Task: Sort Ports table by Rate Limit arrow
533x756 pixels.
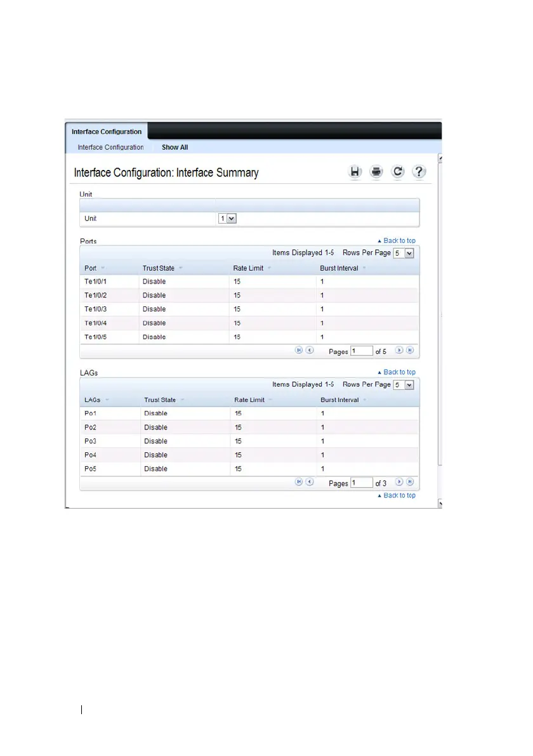Action: [x=269, y=268]
